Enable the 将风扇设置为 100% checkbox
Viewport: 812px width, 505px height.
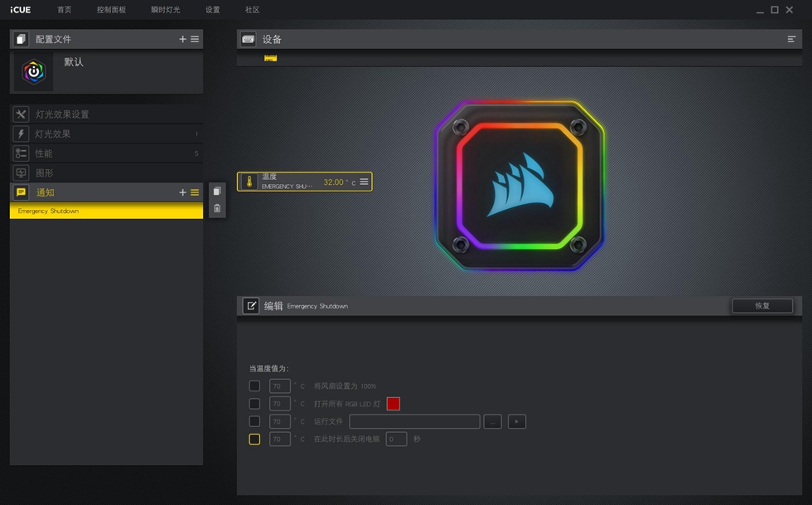254,386
